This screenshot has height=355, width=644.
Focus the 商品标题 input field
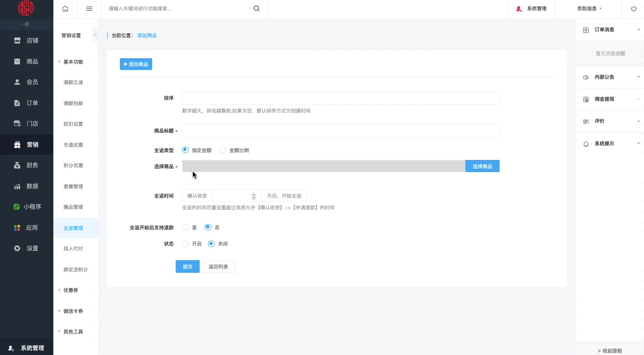coord(341,131)
